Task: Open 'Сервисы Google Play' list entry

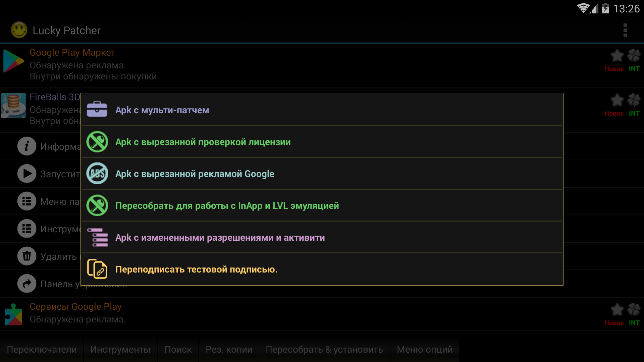Action: 322,314
